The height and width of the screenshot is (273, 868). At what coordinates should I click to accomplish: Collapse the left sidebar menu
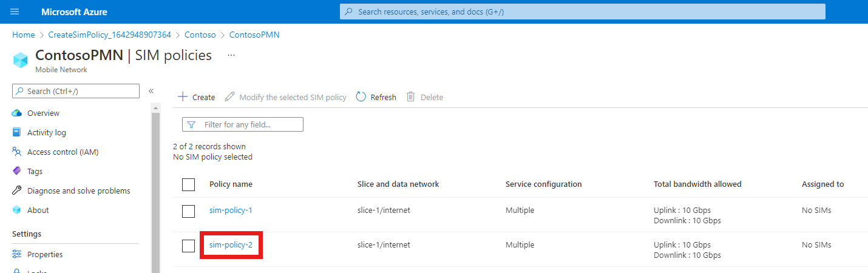pos(151,91)
